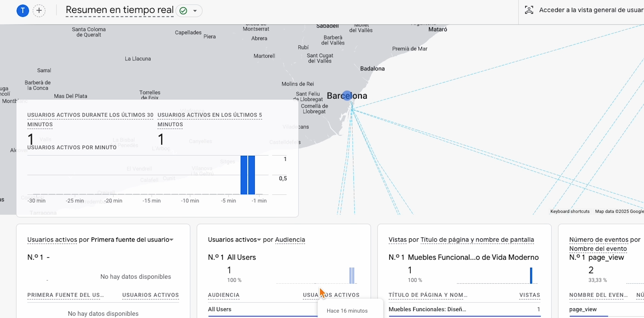Open Usuarios activos metric dropdown in Audiencia card
644x318 pixels.
coord(234,240)
